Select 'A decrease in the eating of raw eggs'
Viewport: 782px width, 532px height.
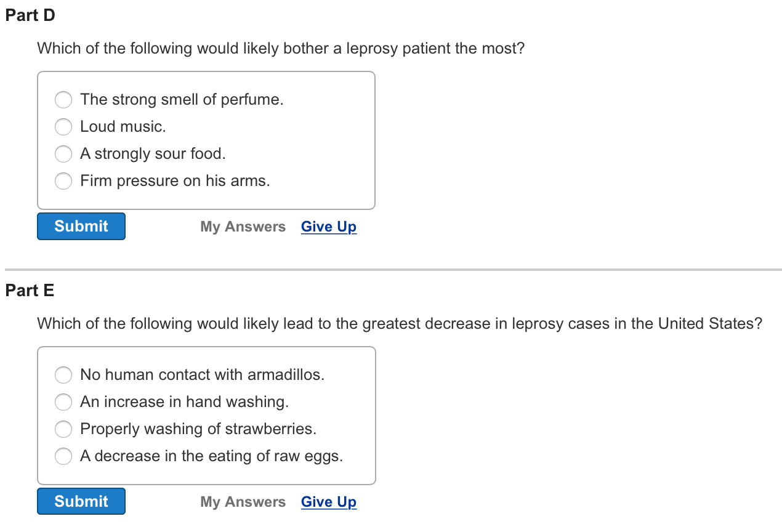tap(63, 456)
